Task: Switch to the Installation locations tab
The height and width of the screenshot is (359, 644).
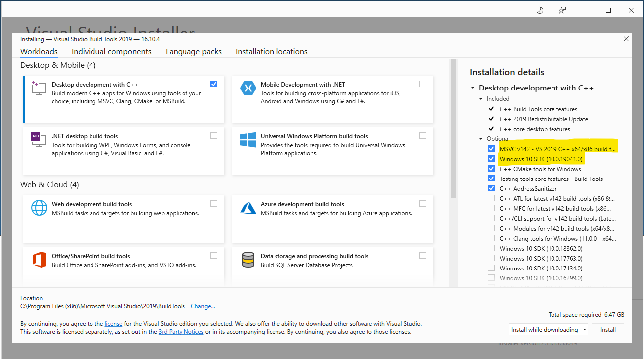Action: (272, 52)
